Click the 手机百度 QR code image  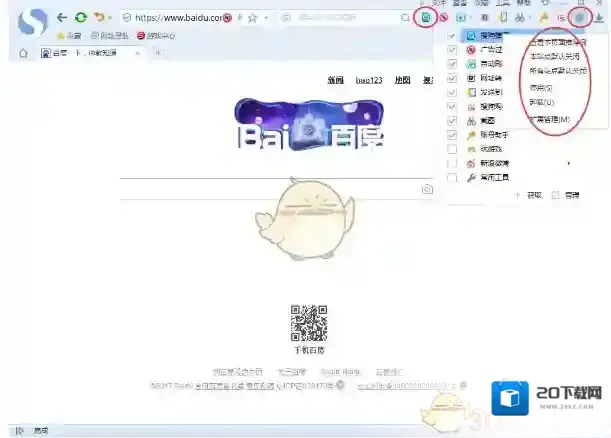[309, 323]
